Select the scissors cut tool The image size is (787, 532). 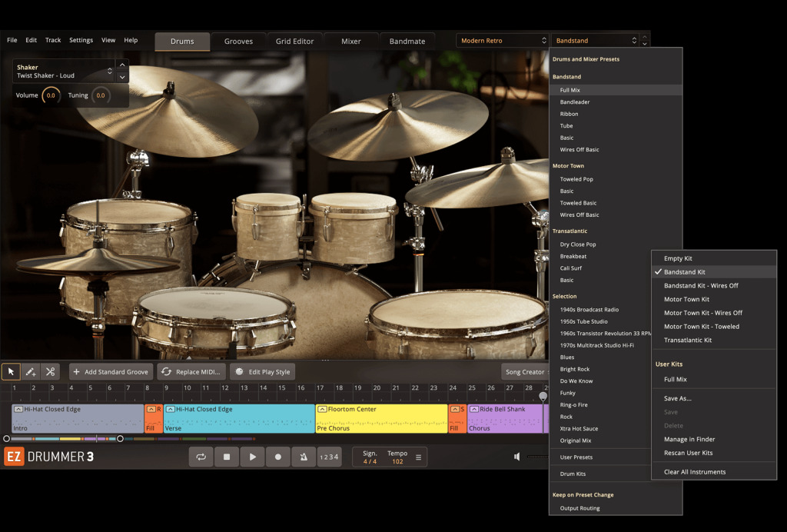pyautogui.click(x=50, y=372)
